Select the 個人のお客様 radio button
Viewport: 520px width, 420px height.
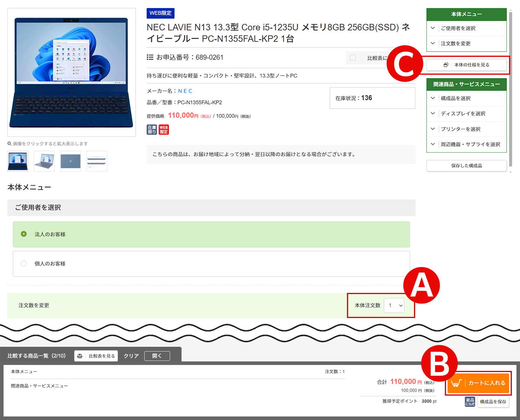tap(24, 263)
